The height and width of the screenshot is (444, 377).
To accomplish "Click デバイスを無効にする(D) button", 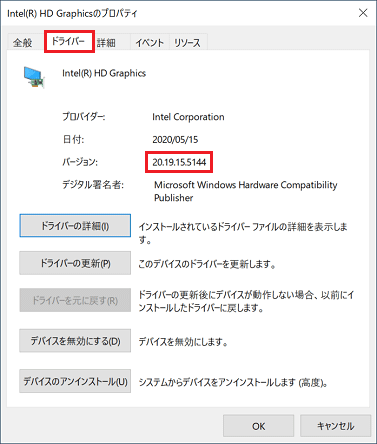I will 75,341.
